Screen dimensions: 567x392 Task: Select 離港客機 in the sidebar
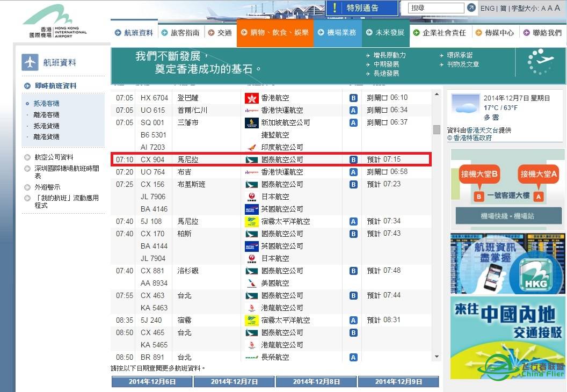46,114
